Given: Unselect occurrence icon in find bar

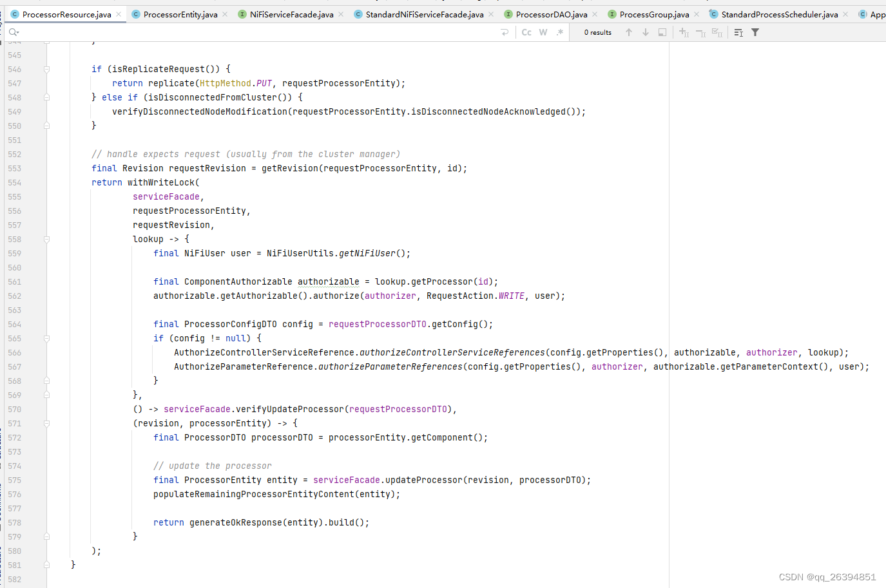Looking at the screenshot, I should coord(700,32).
